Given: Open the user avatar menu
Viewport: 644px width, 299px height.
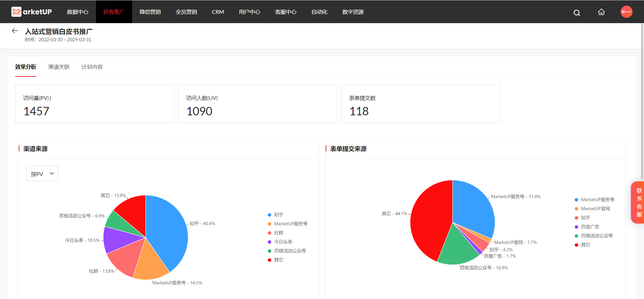Looking at the screenshot, I should [626, 12].
